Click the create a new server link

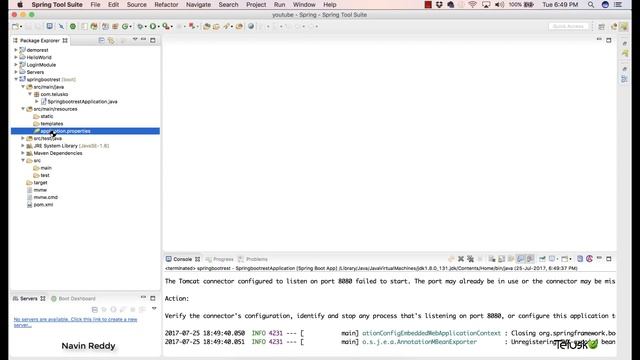[76, 322]
